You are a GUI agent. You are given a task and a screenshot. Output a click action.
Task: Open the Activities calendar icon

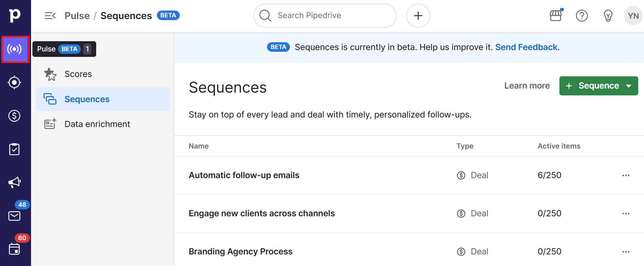pyautogui.click(x=14, y=249)
